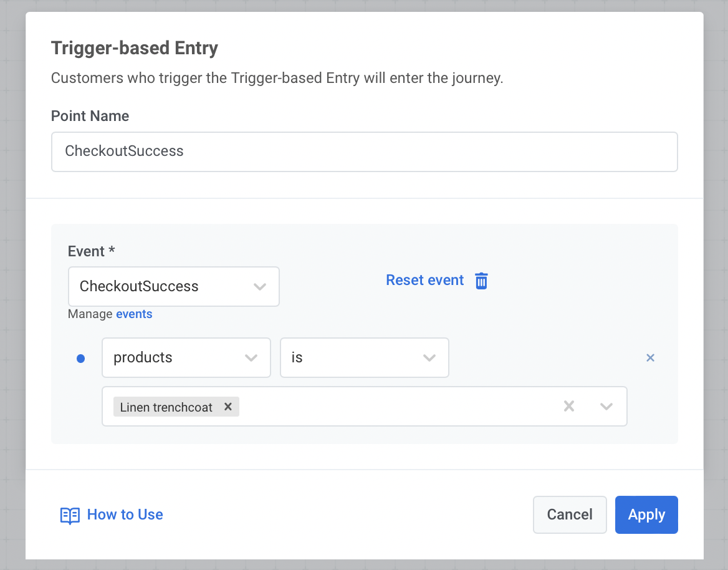Screen dimensions: 728x570
Task: Expand the product values chevron
Action: pyautogui.click(x=606, y=407)
